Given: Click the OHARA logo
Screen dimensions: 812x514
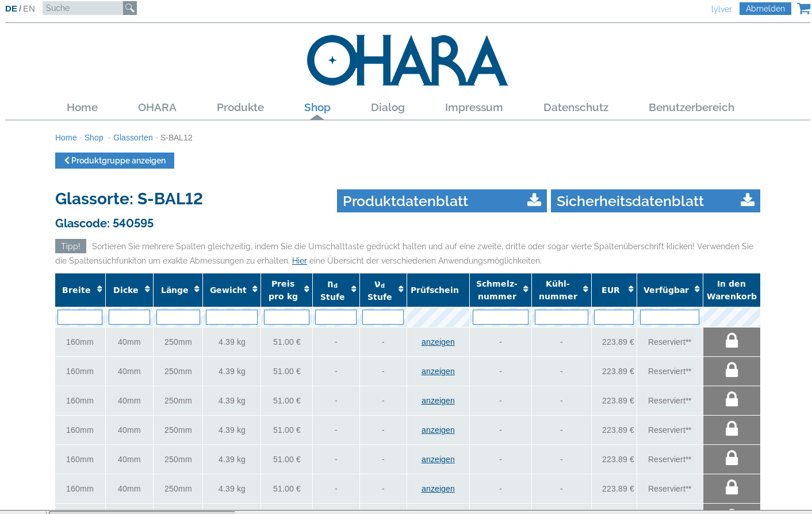Looking at the screenshot, I should pyautogui.click(x=407, y=60).
